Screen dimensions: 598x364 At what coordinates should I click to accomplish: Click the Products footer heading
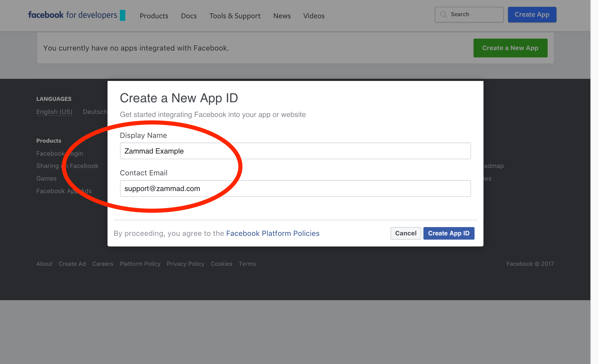pos(49,140)
